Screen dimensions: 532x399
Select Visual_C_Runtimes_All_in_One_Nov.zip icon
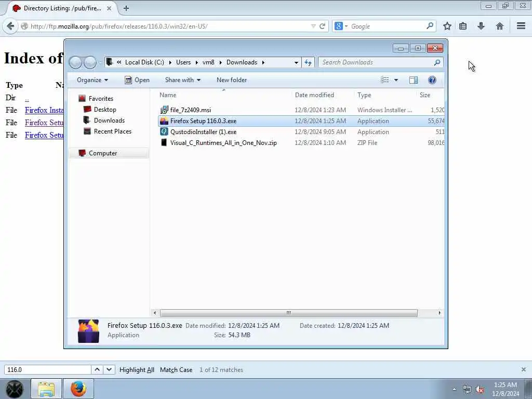[x=164, y=143]
